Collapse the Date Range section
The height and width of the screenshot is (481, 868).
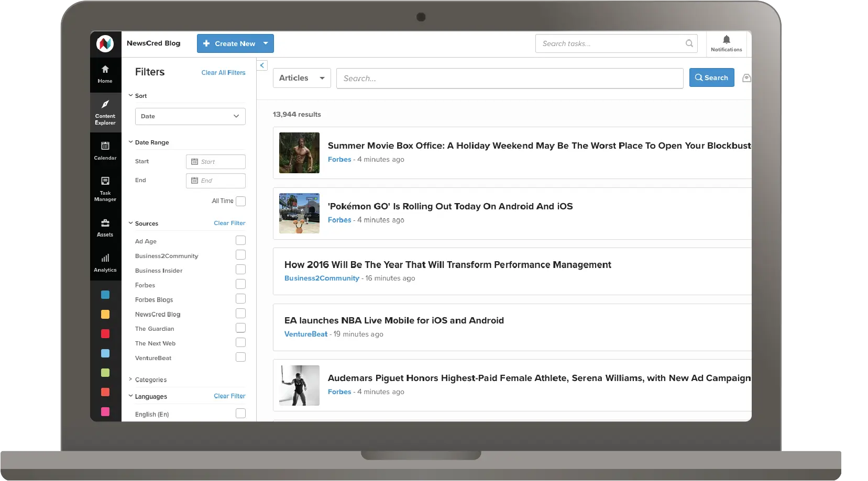[x=130, y=142]
